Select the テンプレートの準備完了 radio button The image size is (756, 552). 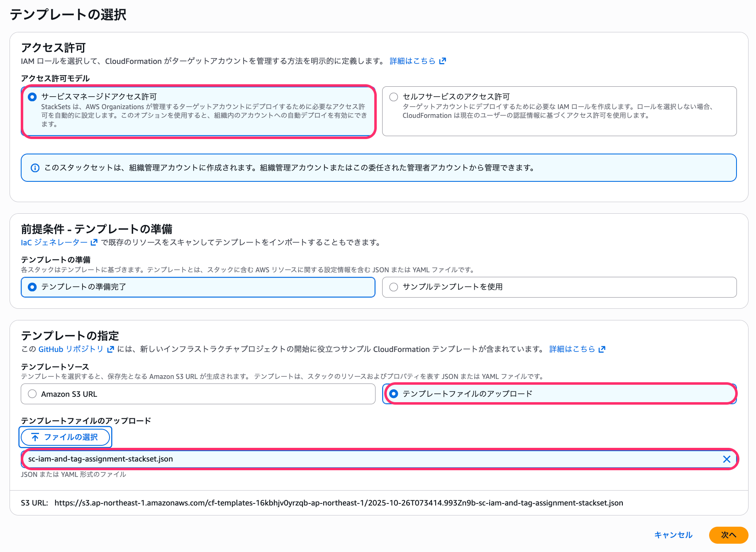32,287
